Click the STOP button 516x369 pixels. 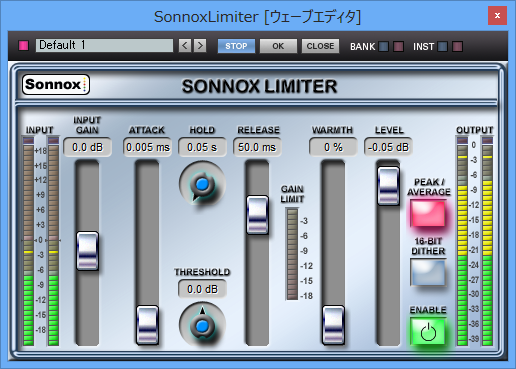pos(236,46)
